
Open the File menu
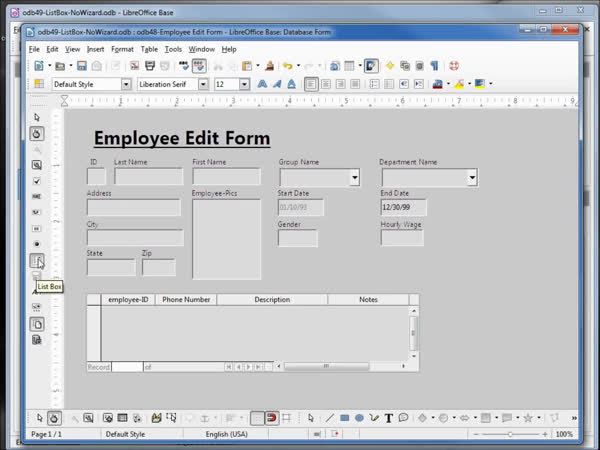[x=34, y=49]
